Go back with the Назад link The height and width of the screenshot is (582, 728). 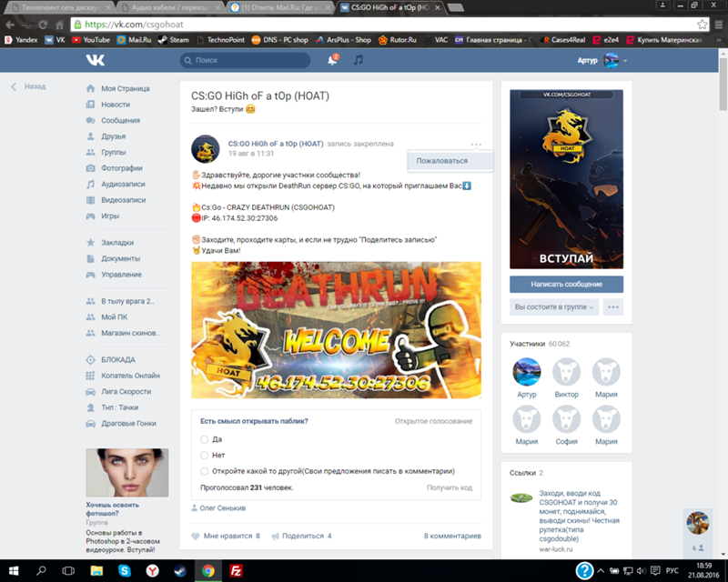28,86
